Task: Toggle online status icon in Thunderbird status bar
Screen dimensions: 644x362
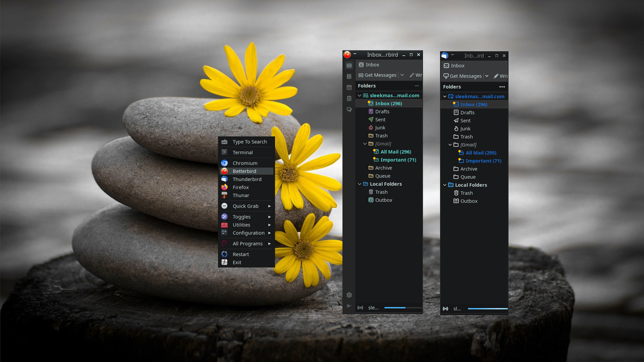Action: point(445,309)
